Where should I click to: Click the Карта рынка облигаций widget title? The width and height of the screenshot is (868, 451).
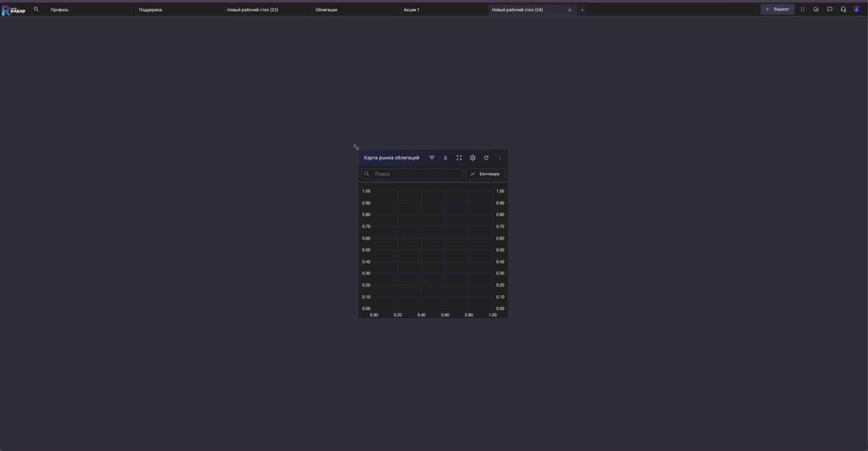(391, 158)
